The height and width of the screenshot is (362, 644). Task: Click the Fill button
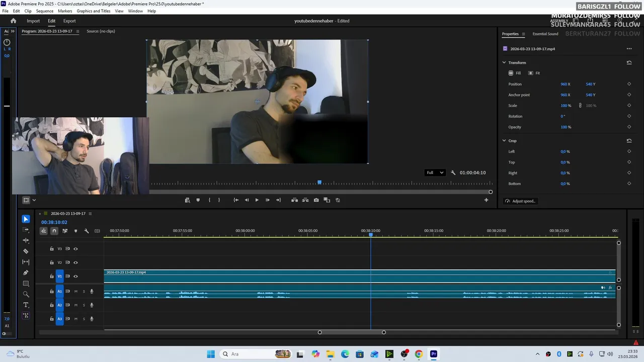[x=515, y=73]
